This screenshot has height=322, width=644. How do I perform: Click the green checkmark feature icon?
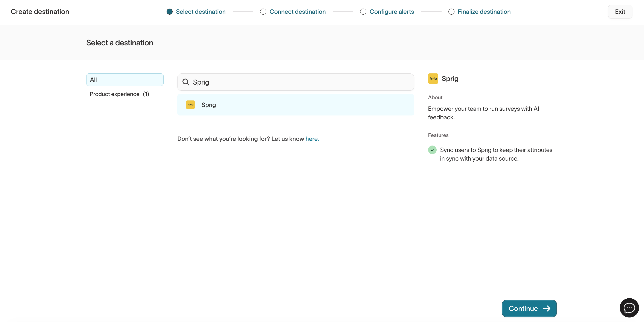[x=432, y=150]
